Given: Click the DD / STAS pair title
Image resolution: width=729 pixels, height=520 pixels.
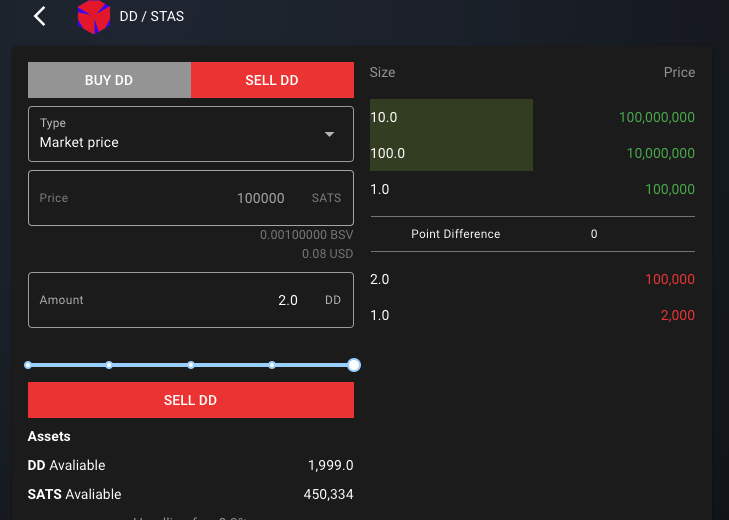Looking at the screenshot, I should click(x=151, y=17).
